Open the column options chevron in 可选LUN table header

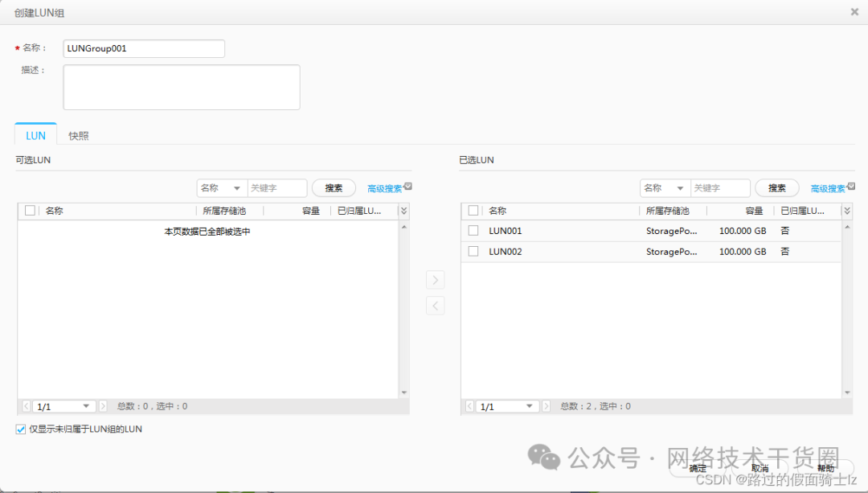coord(403,211)
